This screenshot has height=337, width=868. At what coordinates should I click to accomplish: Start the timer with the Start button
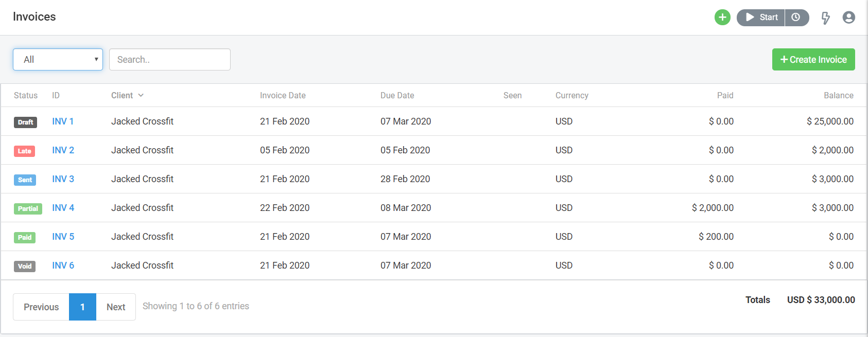coord(761,17)
